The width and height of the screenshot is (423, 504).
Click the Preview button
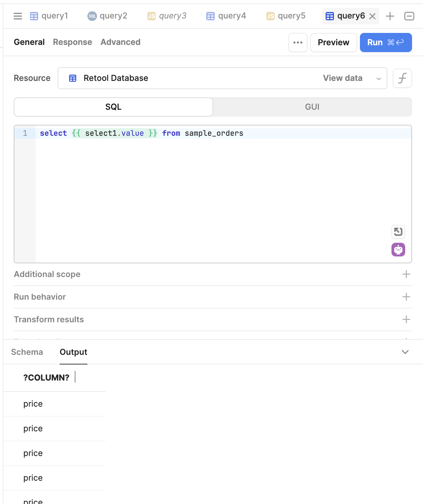pos(333,43)
